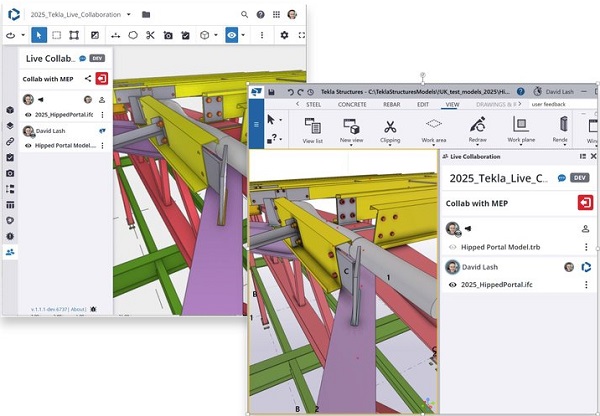Open the Tekla hamburger file menu
The image size is (600, 416).
pos(256,124)
